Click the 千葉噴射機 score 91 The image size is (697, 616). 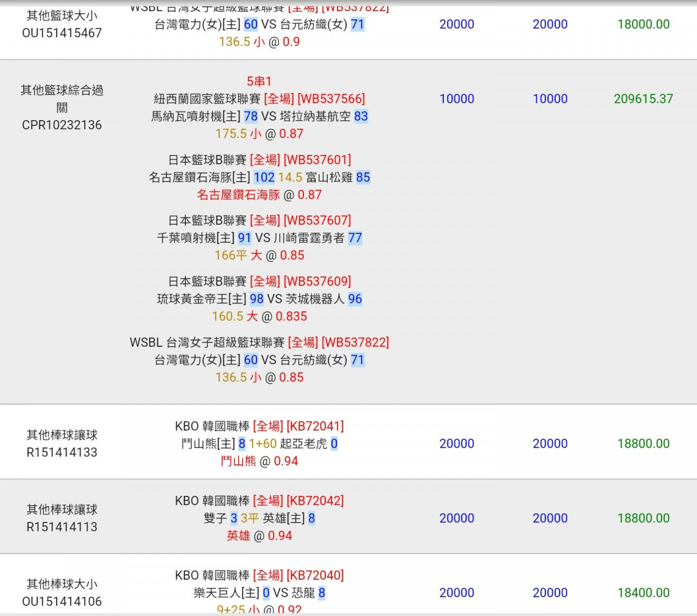pyautogui.click(x=245, y=238)
